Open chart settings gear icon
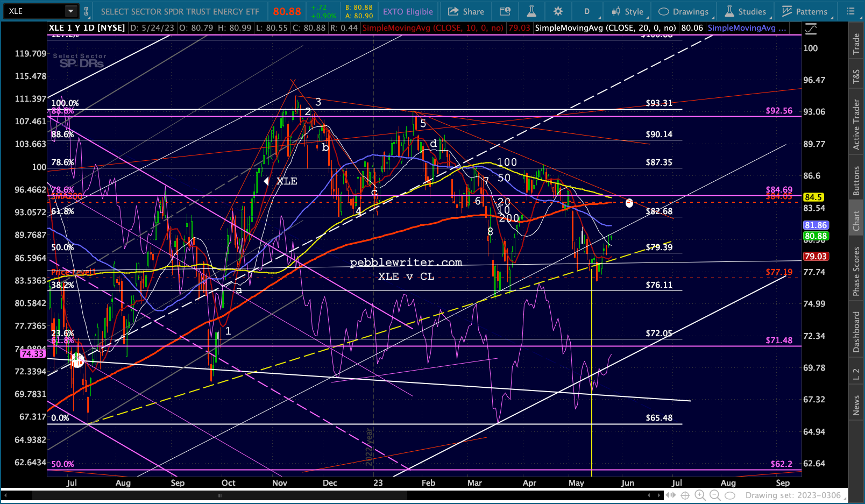 tap(558, 11)
